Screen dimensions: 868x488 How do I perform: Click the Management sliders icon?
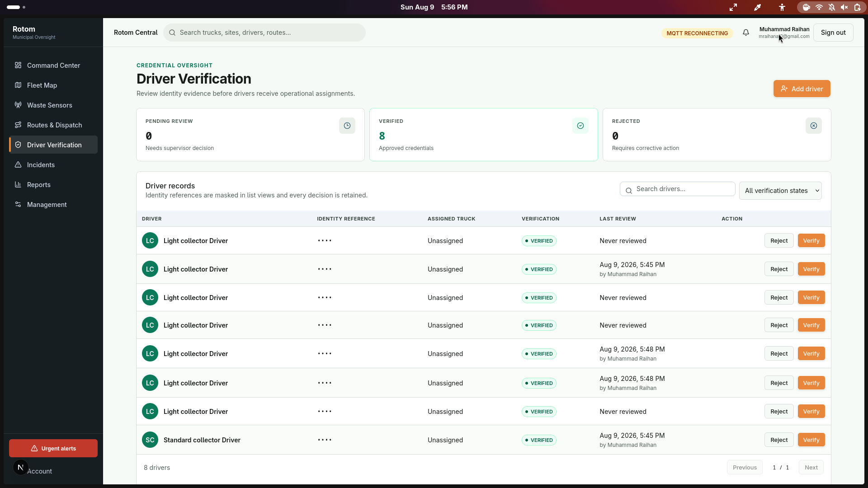pyautogui.click(x=18, y=204)
